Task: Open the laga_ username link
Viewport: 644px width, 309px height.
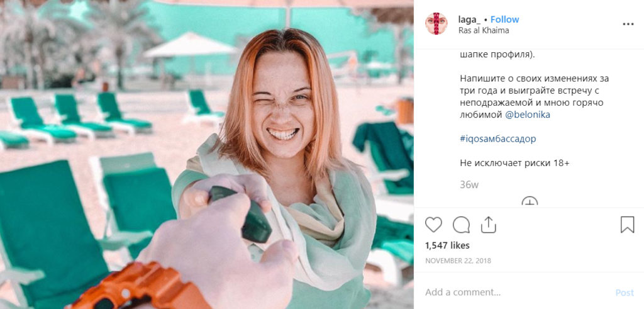Action: pos(469,20)
